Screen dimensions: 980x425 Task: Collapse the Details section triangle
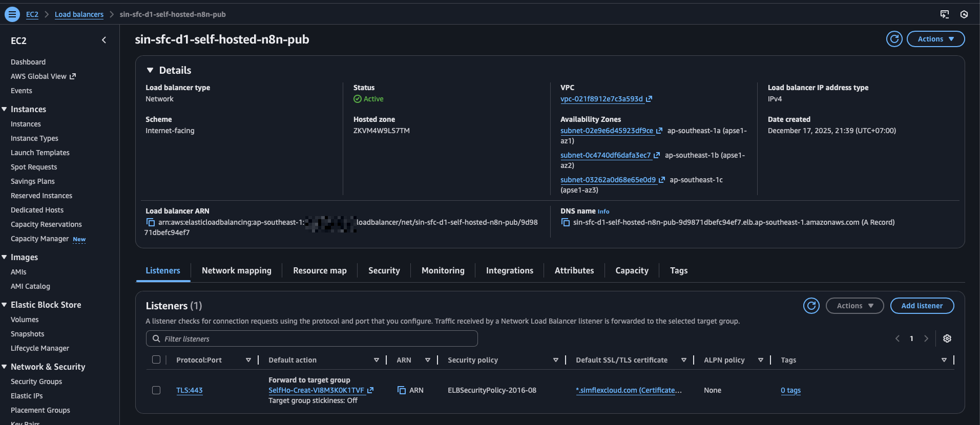[x=150, y=70]
